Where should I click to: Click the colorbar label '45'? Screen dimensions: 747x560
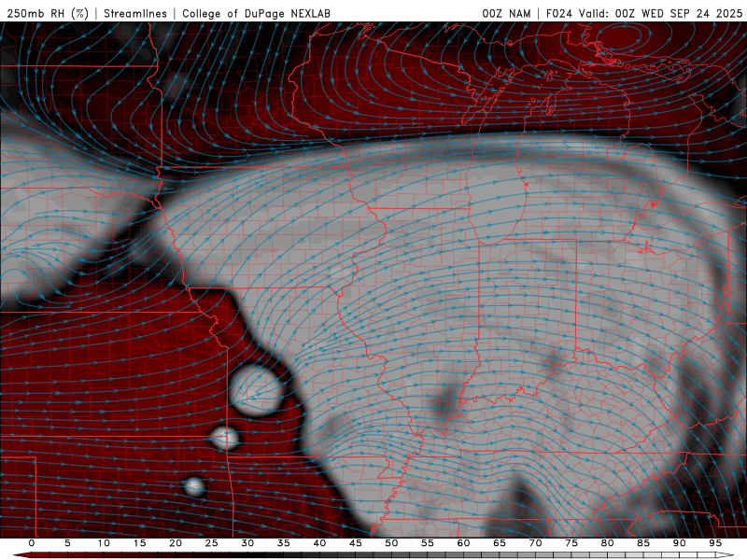(x=356, y=543)
